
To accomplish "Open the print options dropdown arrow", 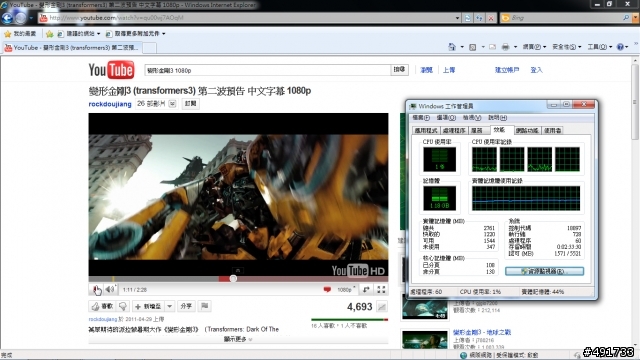I will pos(515,47).
